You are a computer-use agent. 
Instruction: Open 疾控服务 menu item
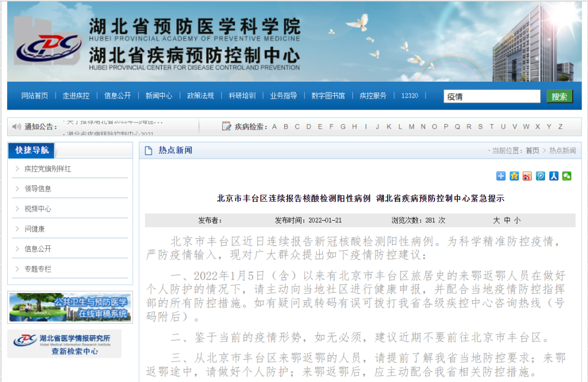click(x=373, y=96)
